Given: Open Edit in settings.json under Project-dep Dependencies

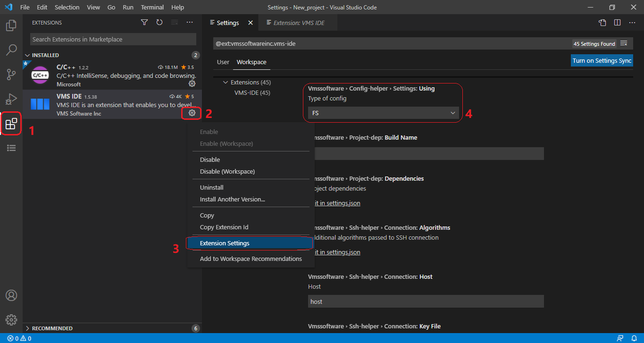Looking at the screenshot, I should click(336, 202).
